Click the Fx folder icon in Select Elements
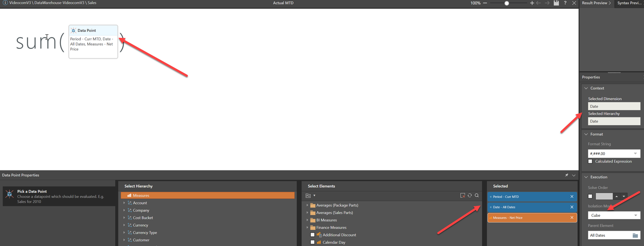This screenshot has height=246, width=644. (x=308, y=196)
